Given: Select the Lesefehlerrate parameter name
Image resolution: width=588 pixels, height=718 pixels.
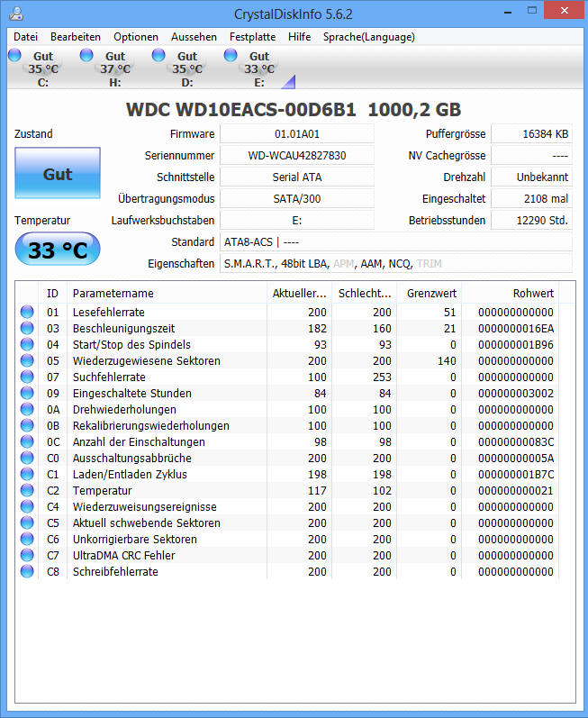Looking at the screenshot, I should tap(108, 313).
